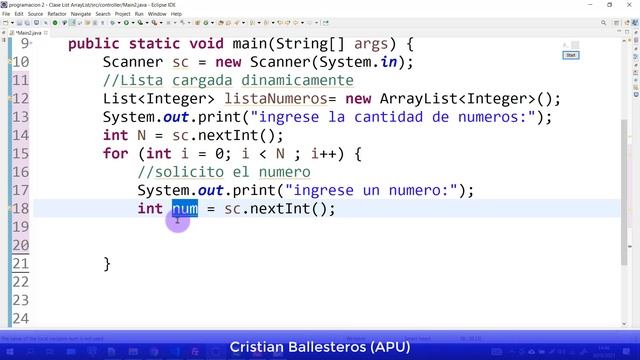640x360 pixels.
Task: Click the Save toolbar icon
Action: [20, 23]
